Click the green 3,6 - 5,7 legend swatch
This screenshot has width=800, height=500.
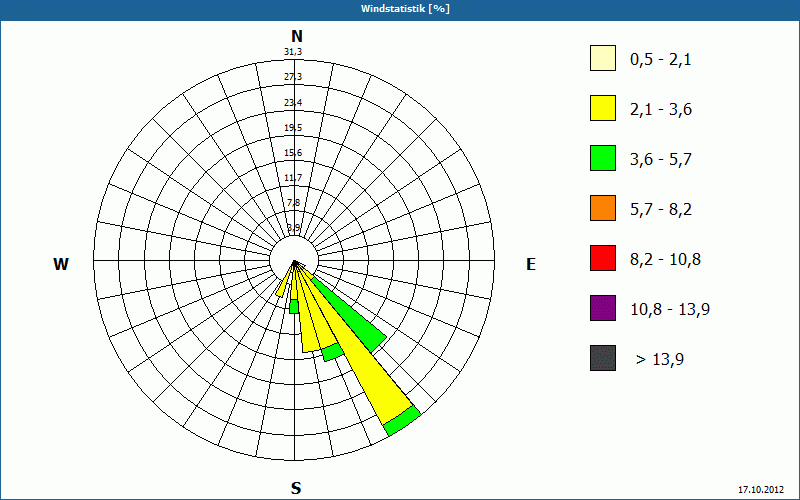pos(603,158)
